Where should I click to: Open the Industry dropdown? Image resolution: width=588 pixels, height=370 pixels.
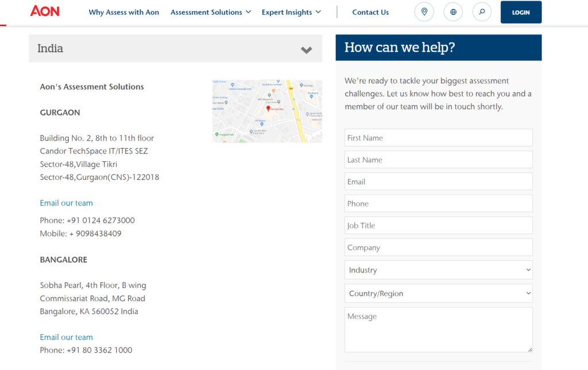click(438, 270)
